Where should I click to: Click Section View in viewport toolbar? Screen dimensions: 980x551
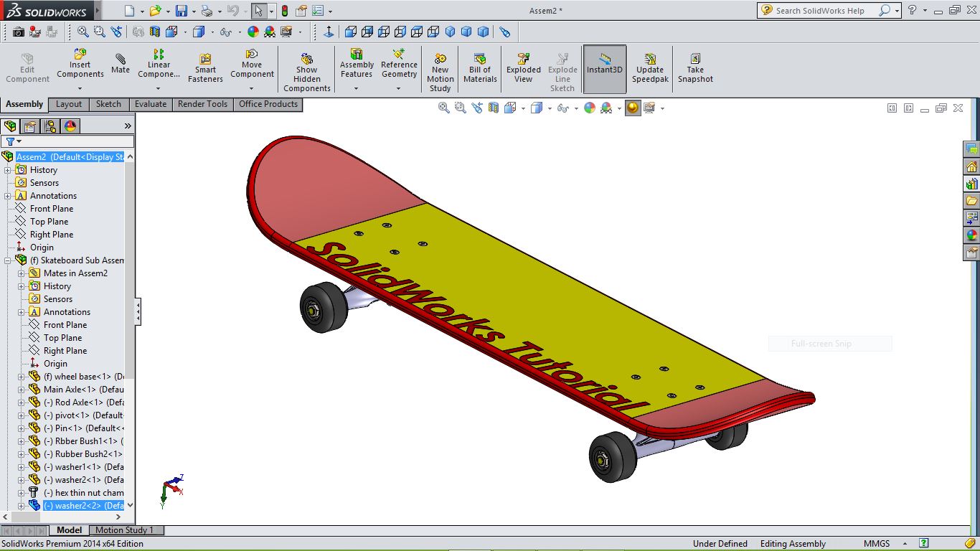(494, 108)
